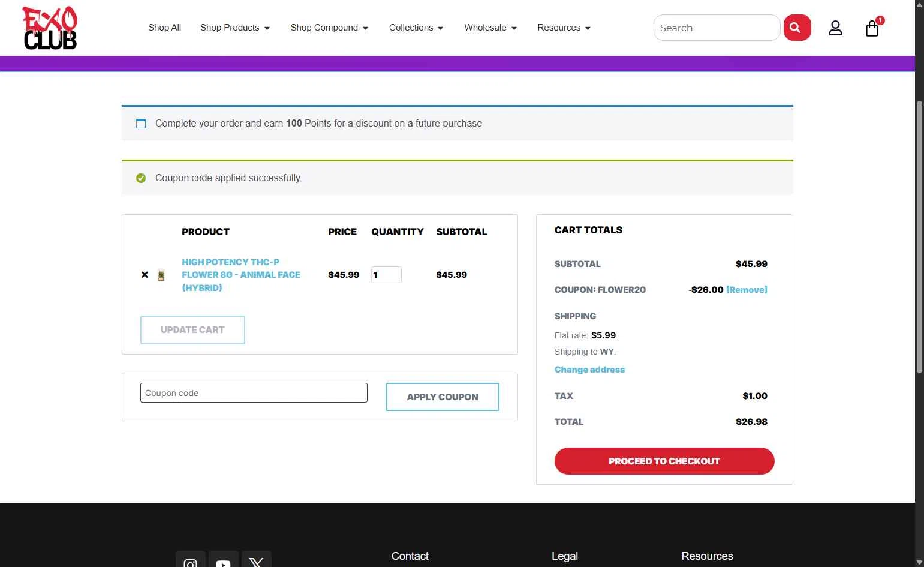
Task: Expand the Collections dropdown
Action: (x=416, y=28)
